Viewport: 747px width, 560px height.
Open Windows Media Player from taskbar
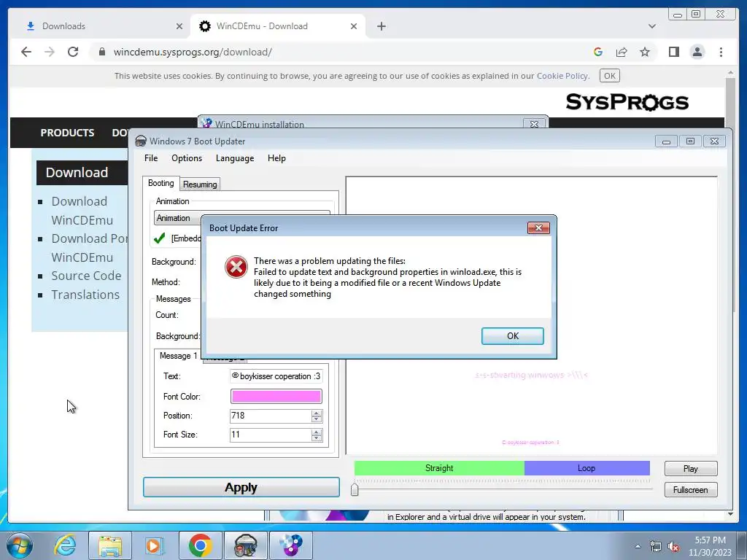pos(155,545)
